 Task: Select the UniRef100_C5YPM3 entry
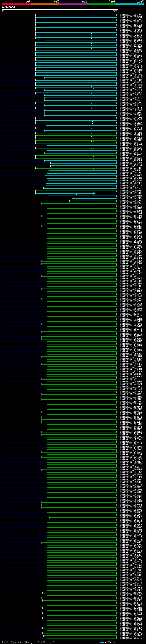(131, 47)
